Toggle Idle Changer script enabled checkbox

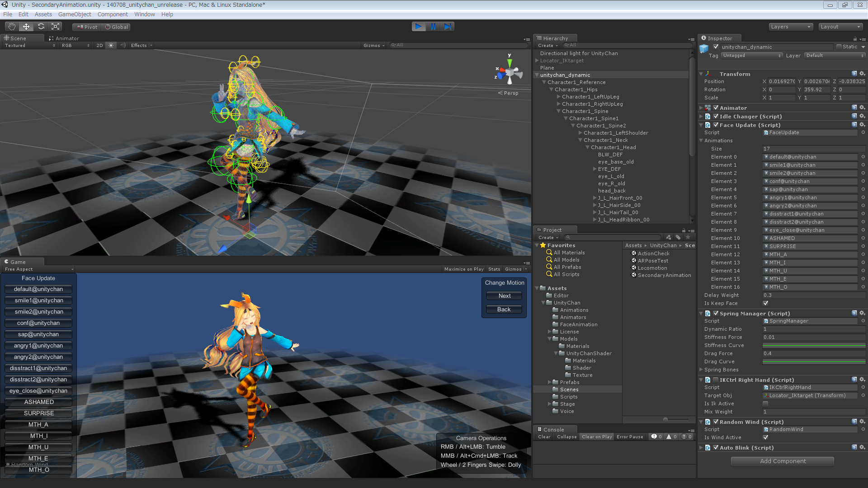(x=716, y=117)
